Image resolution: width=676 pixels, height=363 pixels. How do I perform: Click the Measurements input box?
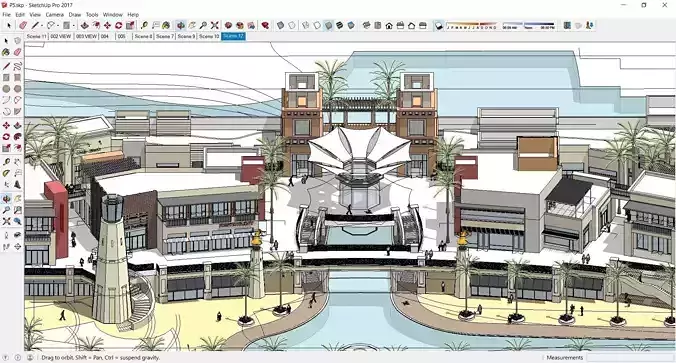click(630, 357)
